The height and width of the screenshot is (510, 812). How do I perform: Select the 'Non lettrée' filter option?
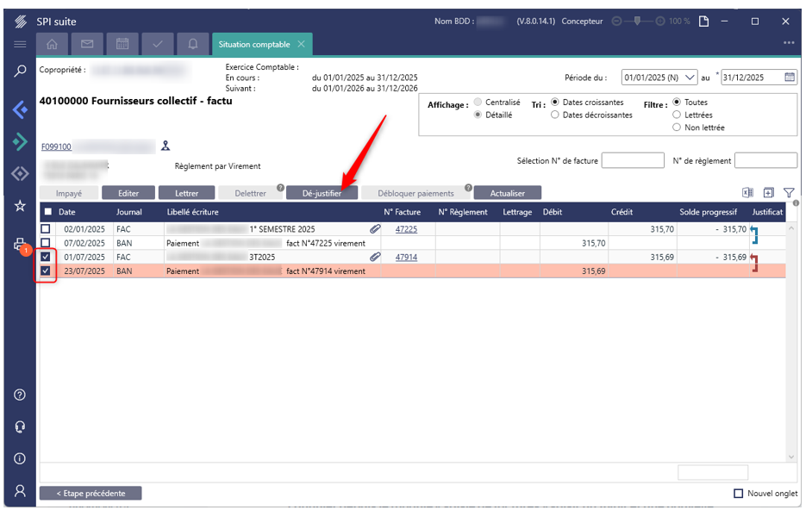677,127
